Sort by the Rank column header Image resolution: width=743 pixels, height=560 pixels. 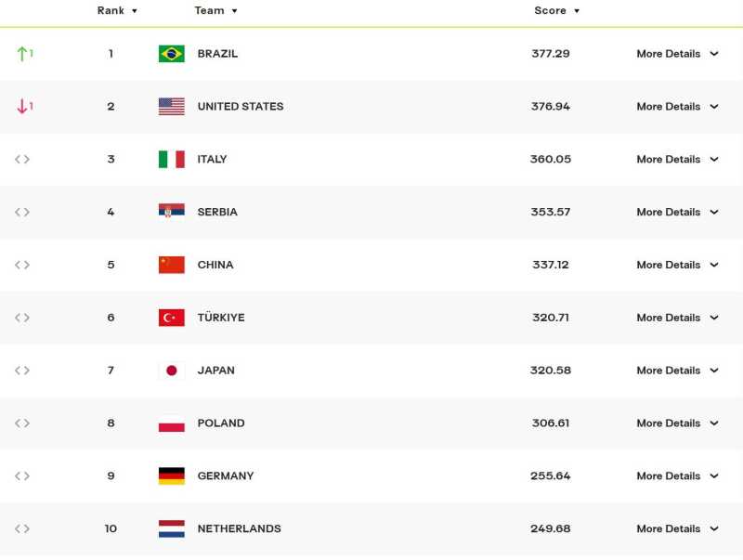point(117,11)
